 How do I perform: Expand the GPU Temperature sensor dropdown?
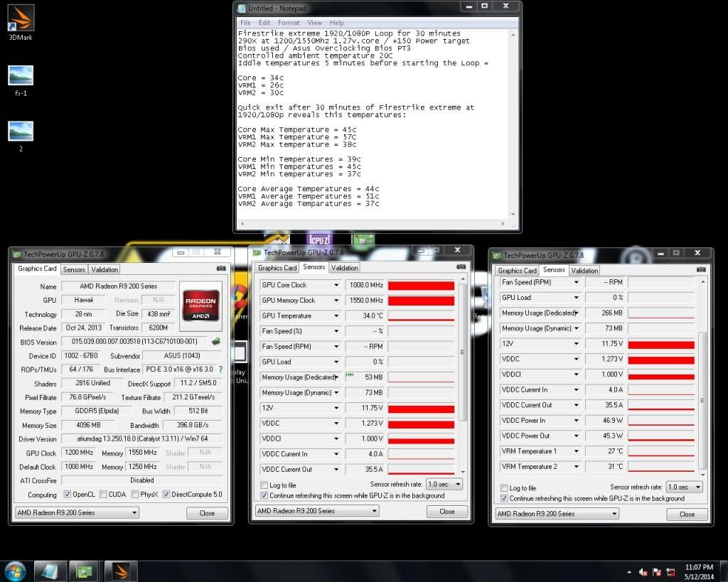[336, 316]
